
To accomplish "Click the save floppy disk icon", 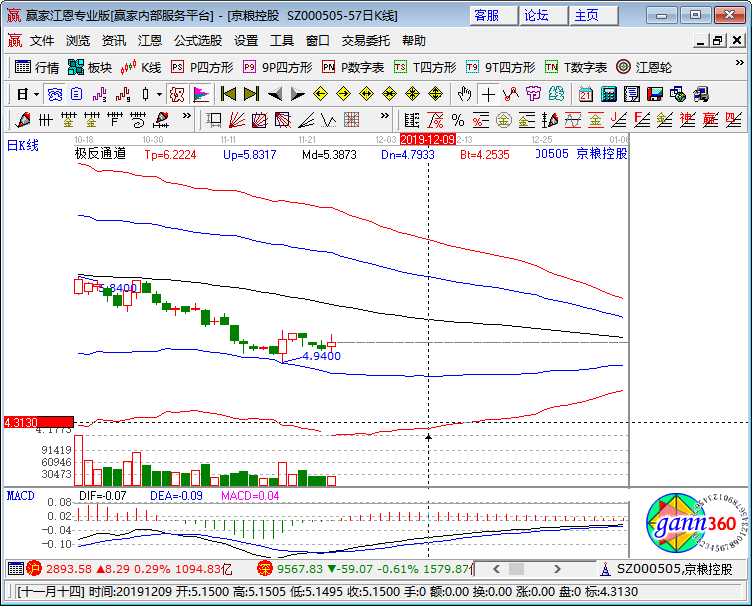I will click(x=655, y=94).
